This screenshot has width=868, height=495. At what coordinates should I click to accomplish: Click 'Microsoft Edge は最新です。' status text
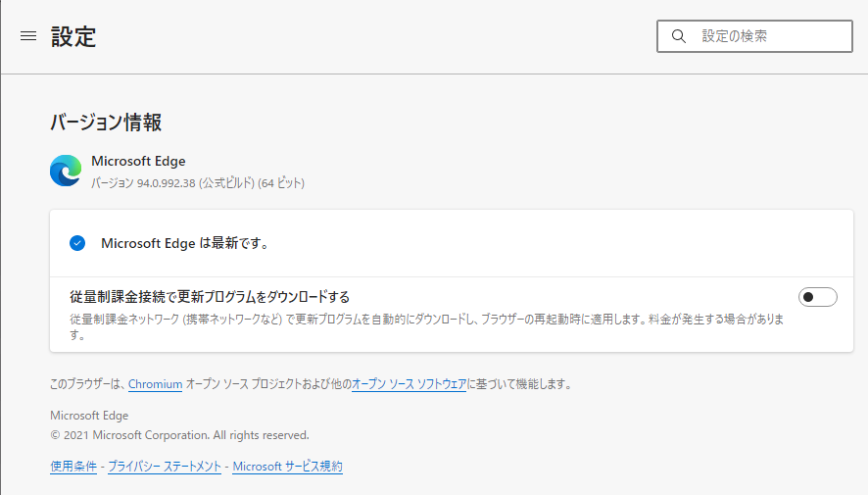[185, 243]
